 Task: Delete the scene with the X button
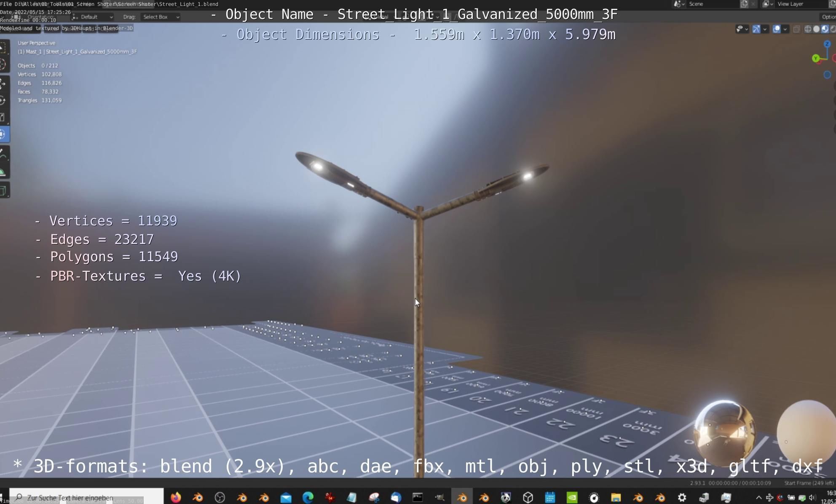[753, 4]
